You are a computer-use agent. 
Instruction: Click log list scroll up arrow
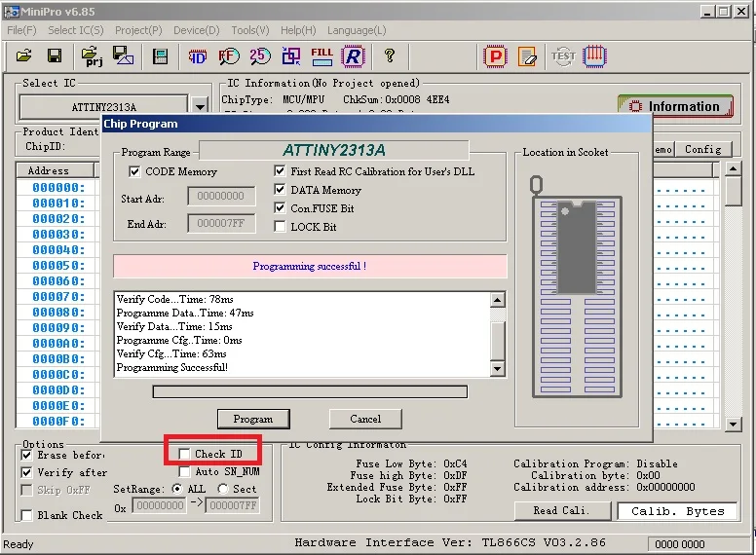[x=498, y=300]
